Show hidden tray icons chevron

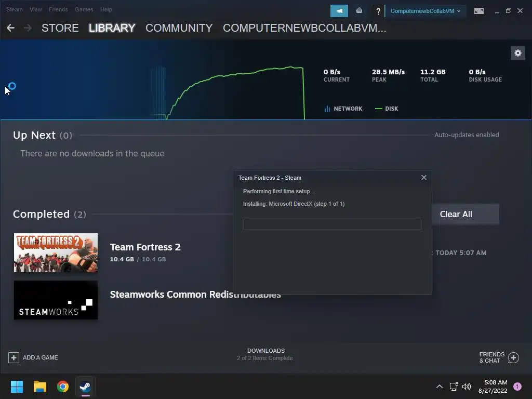[x=439, y=387]
